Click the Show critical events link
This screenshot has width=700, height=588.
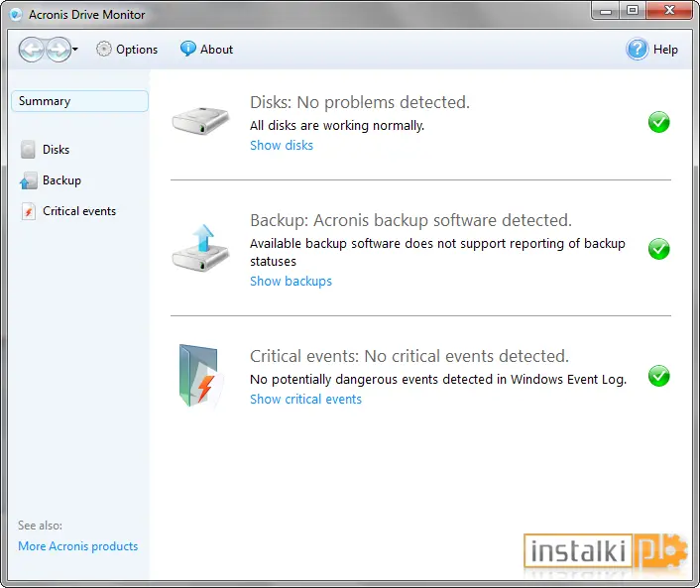coord(305,400)
